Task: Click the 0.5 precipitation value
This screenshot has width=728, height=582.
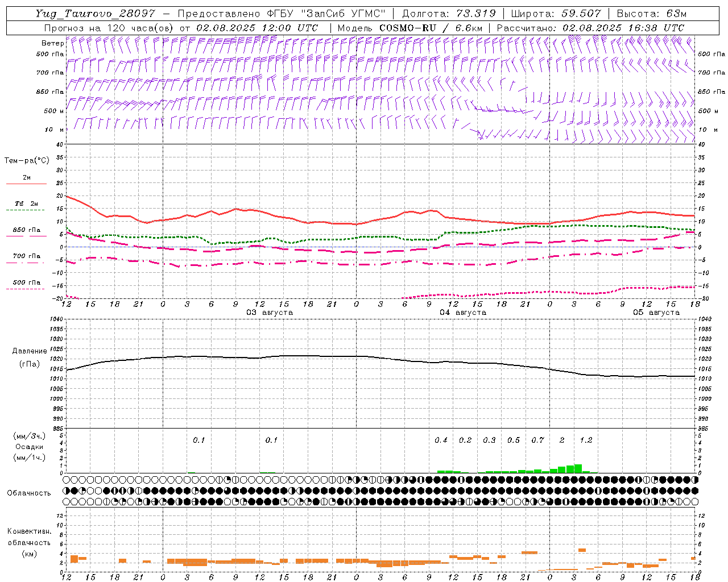Action: coord(514,440)
